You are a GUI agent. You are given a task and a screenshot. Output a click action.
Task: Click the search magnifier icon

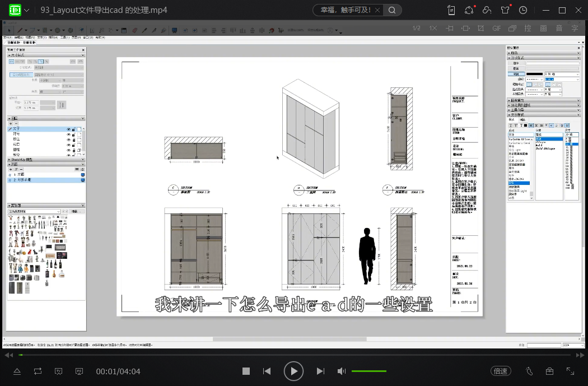click(393, 10)
